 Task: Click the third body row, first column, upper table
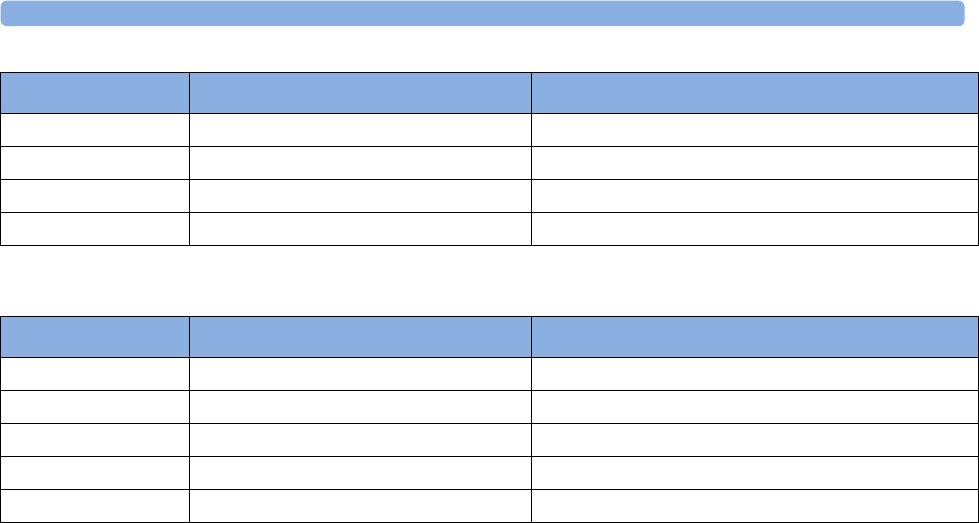point(95,196)
